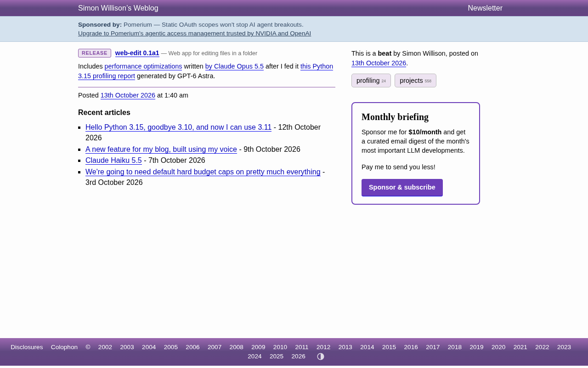Visit the 2024 archive
The width and height of the screenshot is (588, 368).
click(254, 356)
